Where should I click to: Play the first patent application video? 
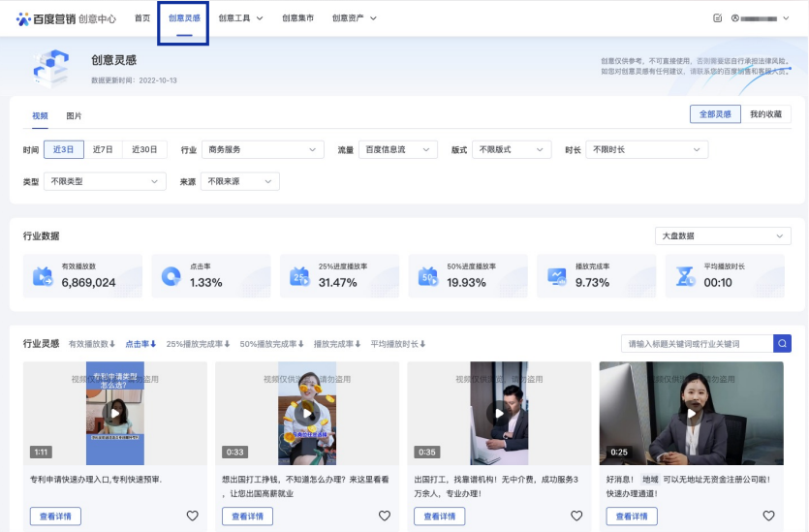114,414
